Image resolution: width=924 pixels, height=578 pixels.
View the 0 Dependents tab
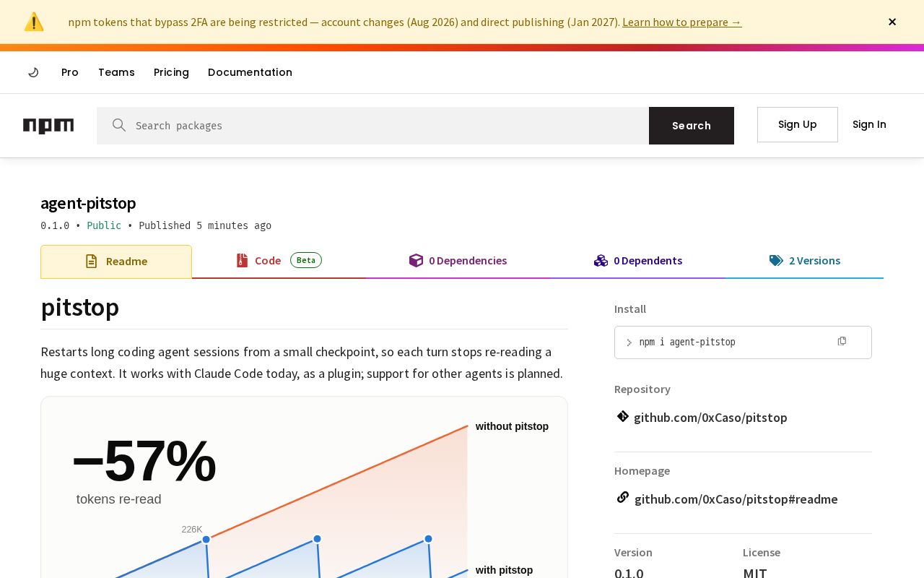click(638, 261)
